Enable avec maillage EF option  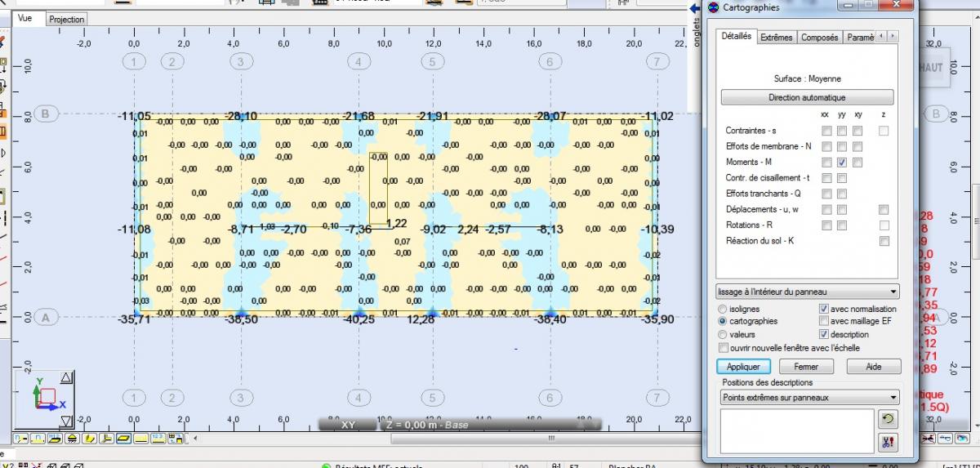[x=824, y=322]
